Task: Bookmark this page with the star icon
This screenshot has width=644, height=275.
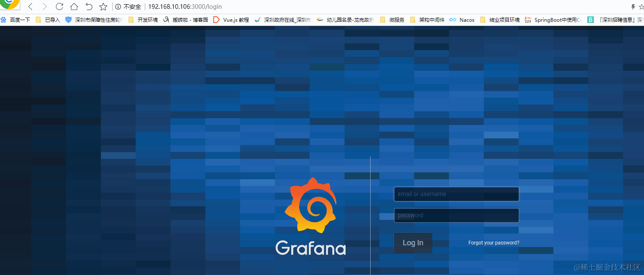Action: (104, 7)
